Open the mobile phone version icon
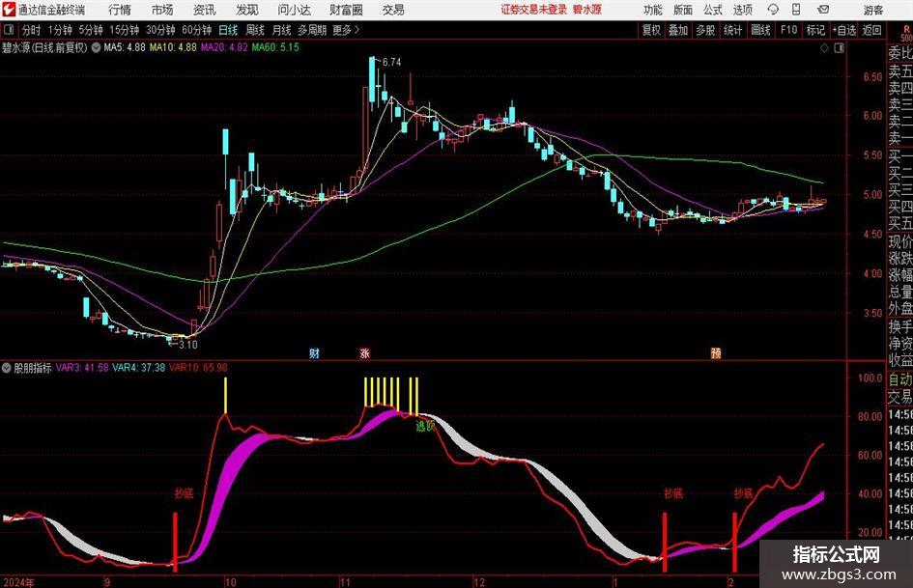The image size is (913, 588). [796, 10]
